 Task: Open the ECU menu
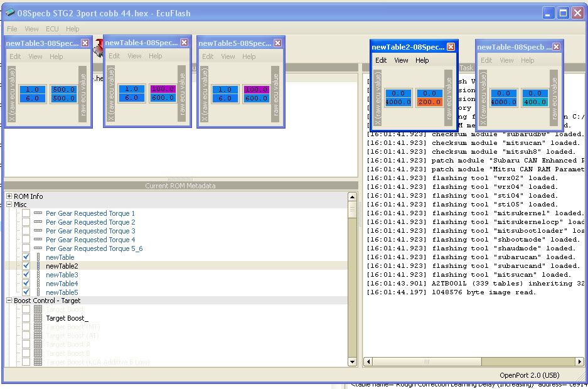pos(52,29)
